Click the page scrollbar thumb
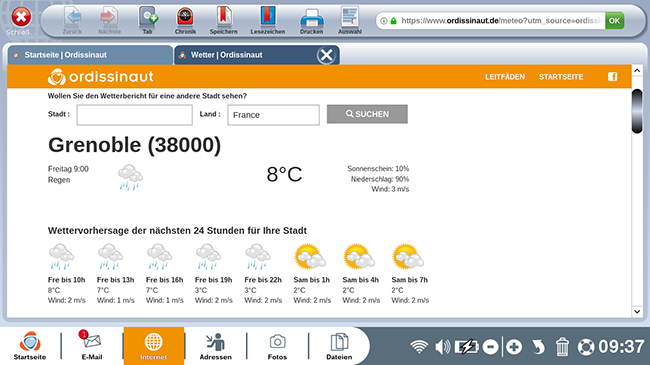 coord(637,111)
